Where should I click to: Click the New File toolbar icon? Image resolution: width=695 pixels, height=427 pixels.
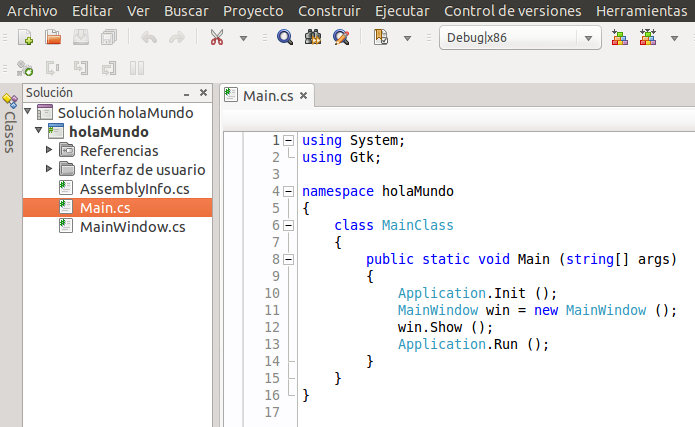25,38
